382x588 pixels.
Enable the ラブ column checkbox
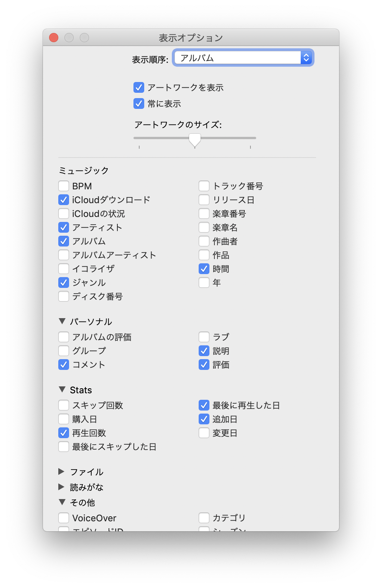point(204,337)
